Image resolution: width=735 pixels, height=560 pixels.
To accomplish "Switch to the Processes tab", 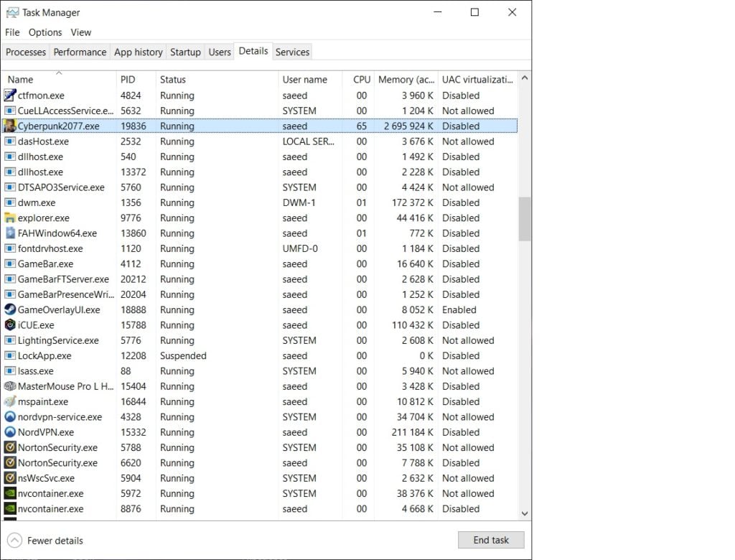I will click(25, 52).
